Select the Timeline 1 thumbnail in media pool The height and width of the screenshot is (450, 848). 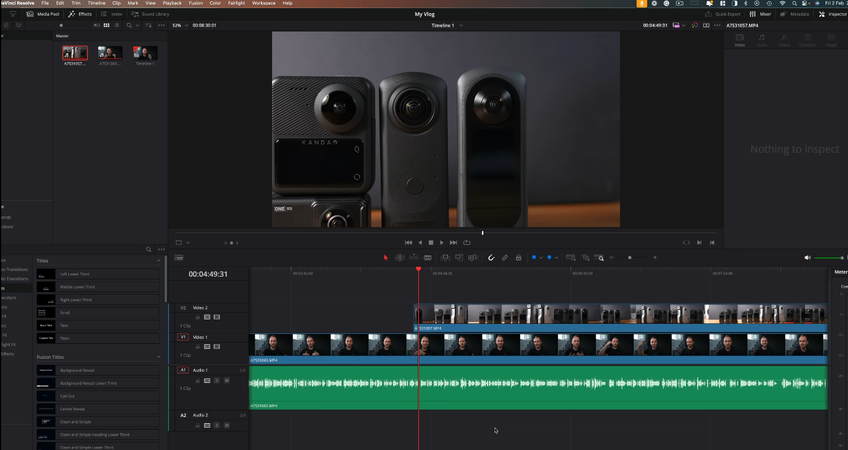point(145,53)
